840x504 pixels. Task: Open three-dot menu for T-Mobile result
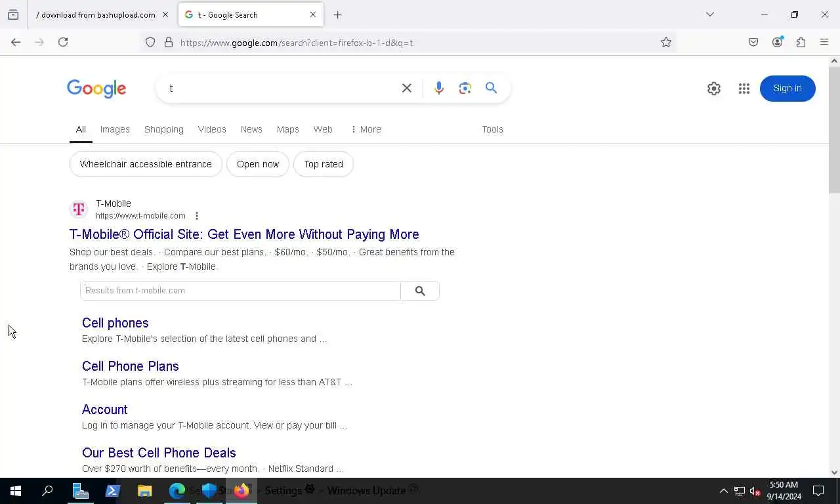[196, 216]
